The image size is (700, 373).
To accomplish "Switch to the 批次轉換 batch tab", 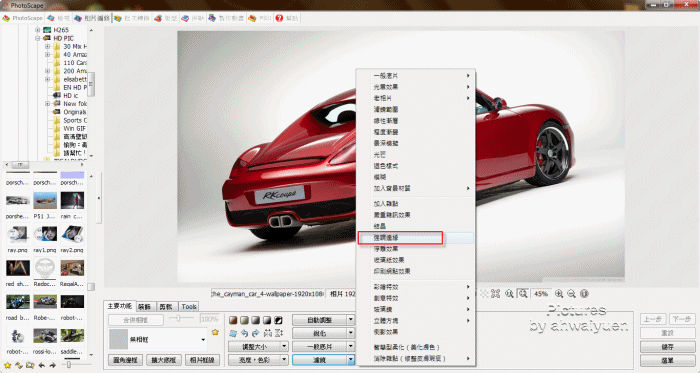I will (x=132, y=18).
